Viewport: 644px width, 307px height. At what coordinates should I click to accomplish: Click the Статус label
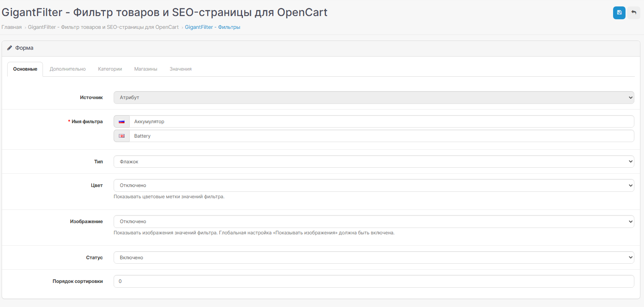coord(94,258)
